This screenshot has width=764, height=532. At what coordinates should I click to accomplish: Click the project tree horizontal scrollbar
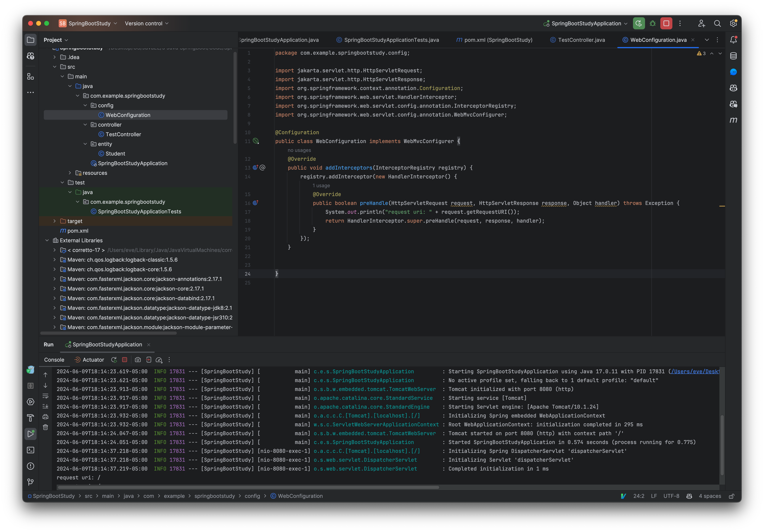pyautogui.click(x=108, y=333)
